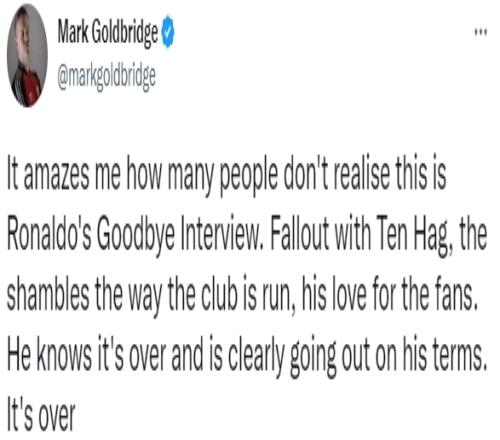Image resolution: width=500 pixels, height=440 pixels.
Task: Open Mark Goldbridge's profile picture
Action: [x=27, y=55]
